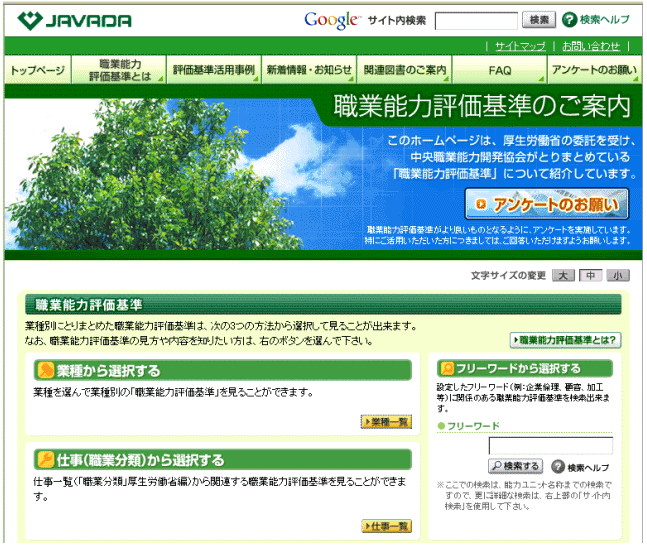Screen dimensions: 647x547
Task: Open the 仕事一覧 arrow button
Action: (x=386, y=526)
